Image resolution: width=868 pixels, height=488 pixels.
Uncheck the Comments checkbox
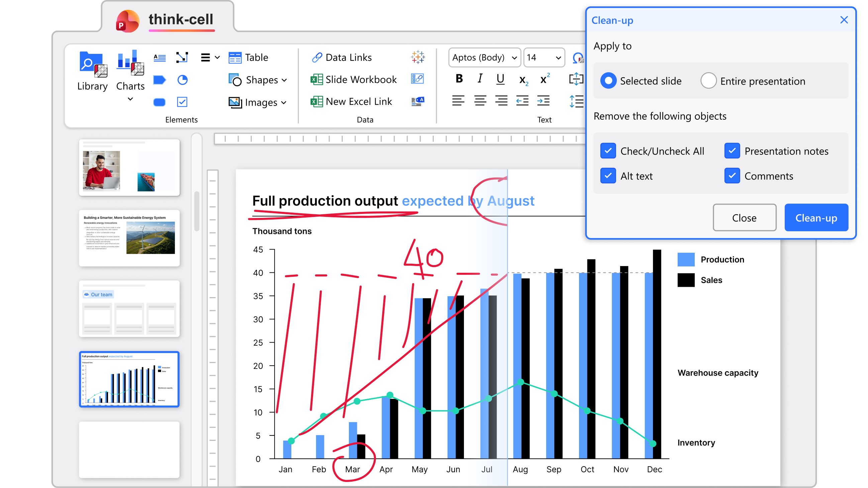tap(732, 176)
